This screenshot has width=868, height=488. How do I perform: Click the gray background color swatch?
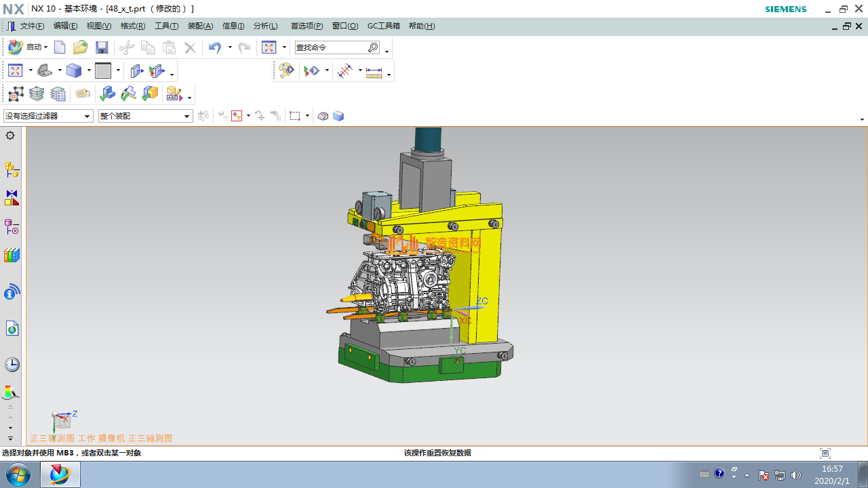point(103,70)
